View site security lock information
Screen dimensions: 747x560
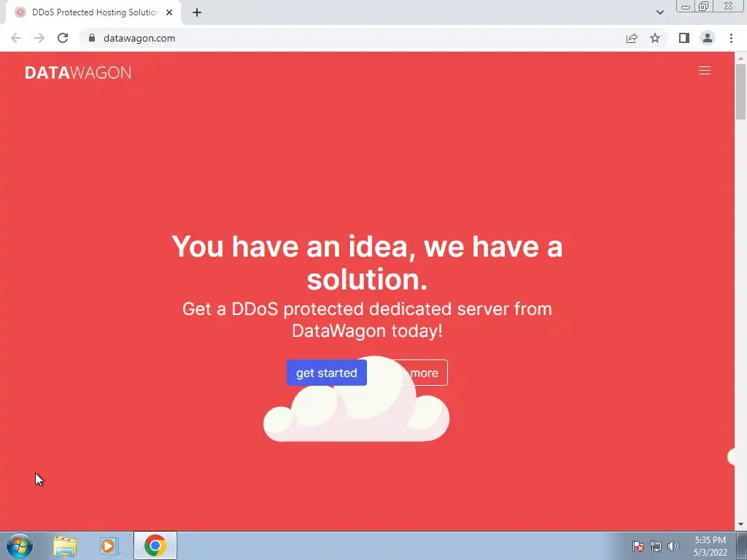click(x=92, y=38)
